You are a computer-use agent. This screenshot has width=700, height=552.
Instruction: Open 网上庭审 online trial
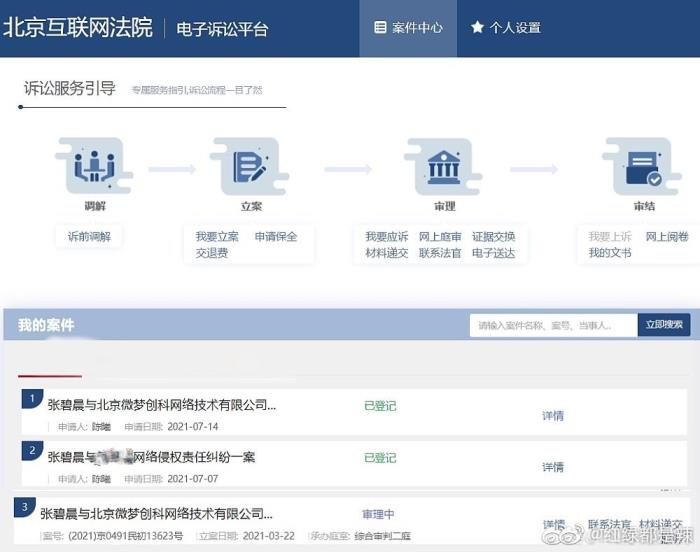tap(440, 237)
